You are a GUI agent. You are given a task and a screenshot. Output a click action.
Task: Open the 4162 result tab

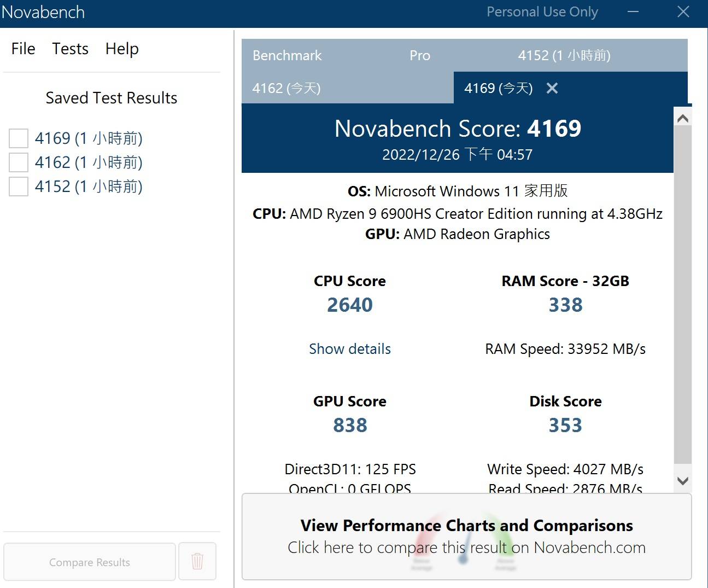point(348,88)
